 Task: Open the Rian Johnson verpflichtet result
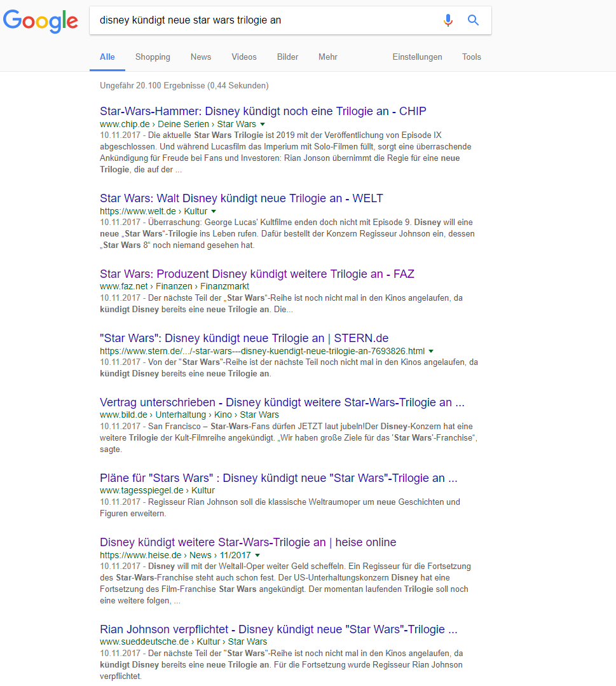pos(278,629)
